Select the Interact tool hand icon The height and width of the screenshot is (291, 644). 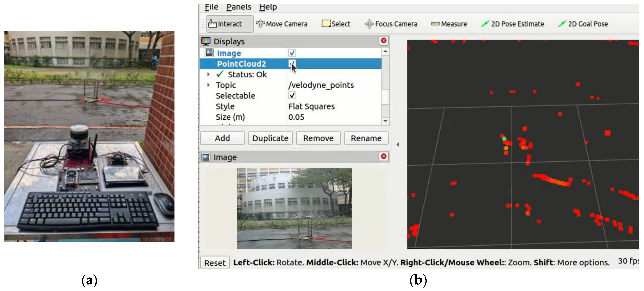212,24
